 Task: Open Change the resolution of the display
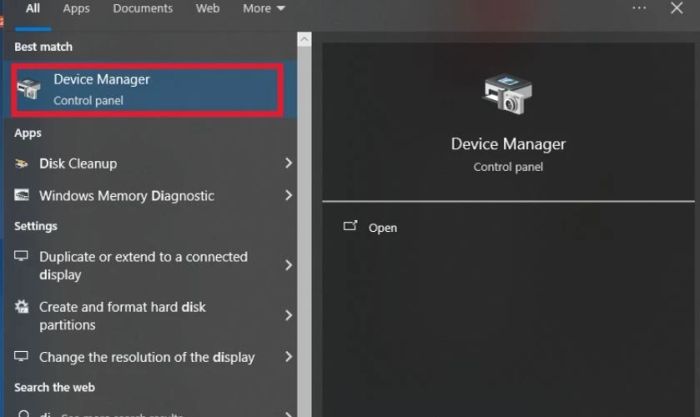click(x=151, y=357)
